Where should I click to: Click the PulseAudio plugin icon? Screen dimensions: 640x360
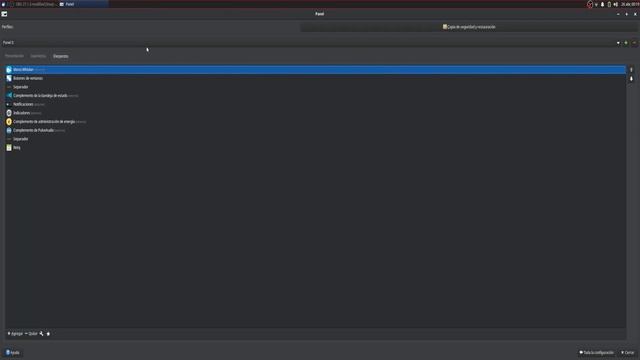coord(9,130)
